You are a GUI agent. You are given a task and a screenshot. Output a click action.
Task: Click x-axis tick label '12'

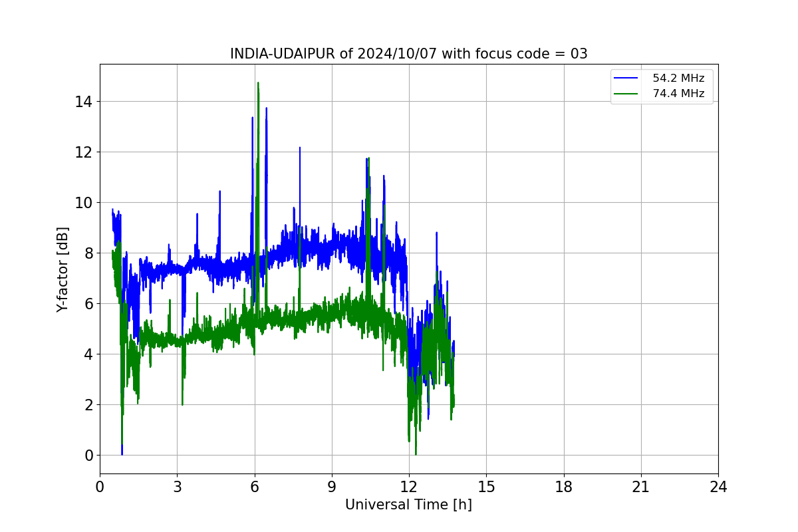[x=409, y=487]
